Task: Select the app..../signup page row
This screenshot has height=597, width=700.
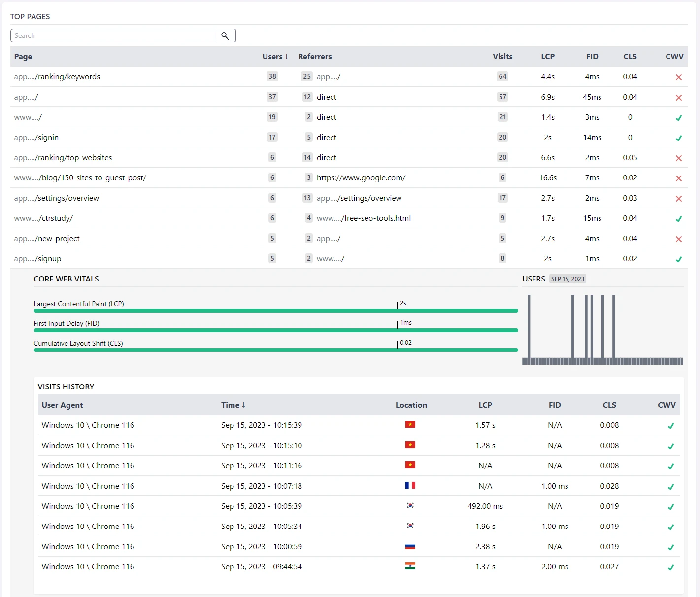Action: 349,259
